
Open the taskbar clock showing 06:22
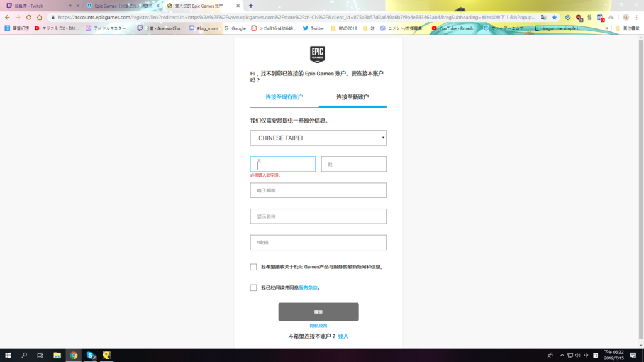[x=614, y=355]
